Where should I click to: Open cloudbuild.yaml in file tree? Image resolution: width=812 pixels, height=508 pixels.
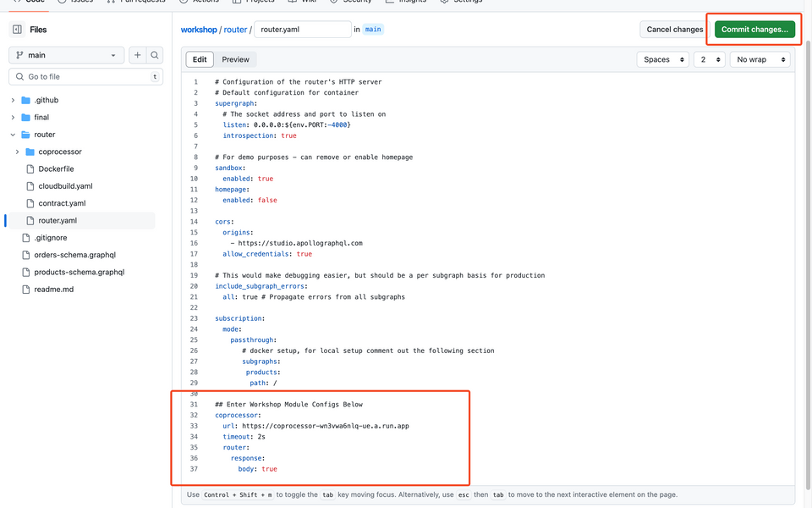tap(65, 186)
